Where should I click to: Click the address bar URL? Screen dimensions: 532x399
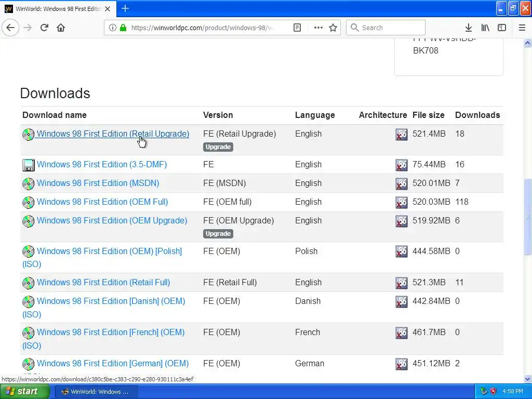point(203,28)
